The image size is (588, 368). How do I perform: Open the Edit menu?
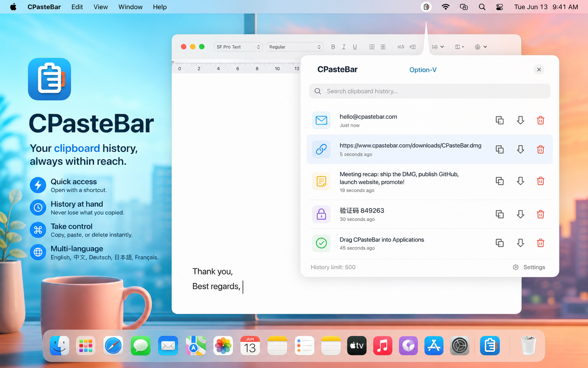[x=77, y=7]
